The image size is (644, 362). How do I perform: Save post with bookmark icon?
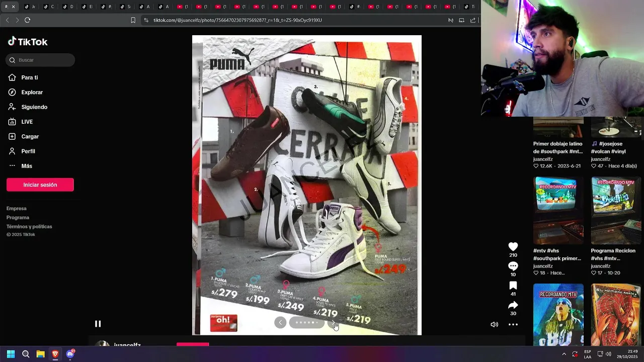click(x=513, y=286)
